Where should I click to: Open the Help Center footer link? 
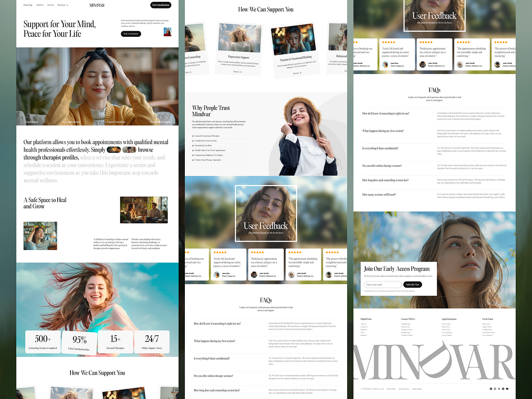point(486,324)
